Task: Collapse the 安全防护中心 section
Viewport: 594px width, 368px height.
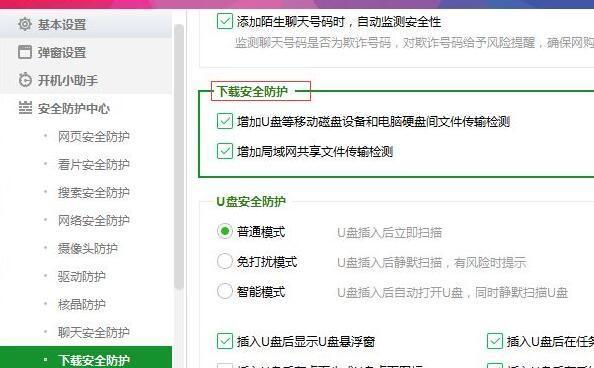Action: click(x=86, y=108)
